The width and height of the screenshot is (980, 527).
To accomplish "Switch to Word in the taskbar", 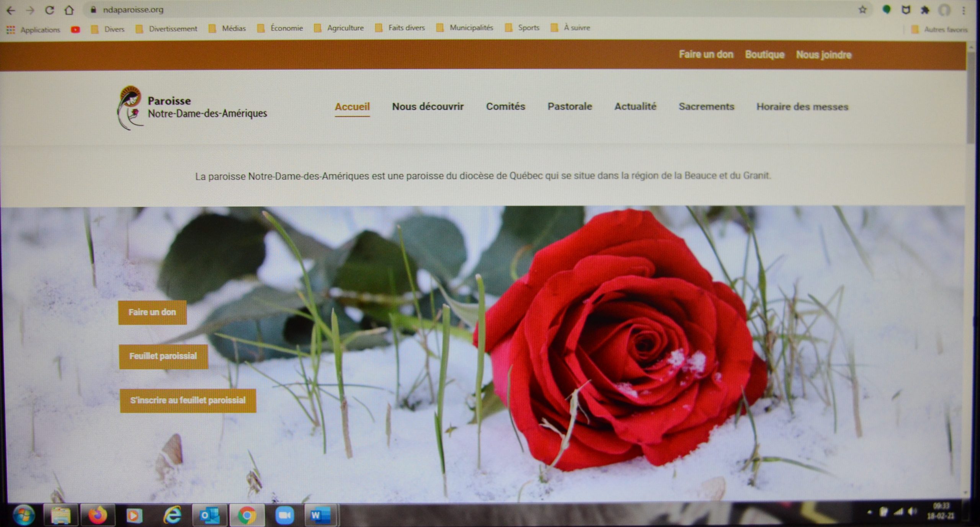I will pos(320,516).
